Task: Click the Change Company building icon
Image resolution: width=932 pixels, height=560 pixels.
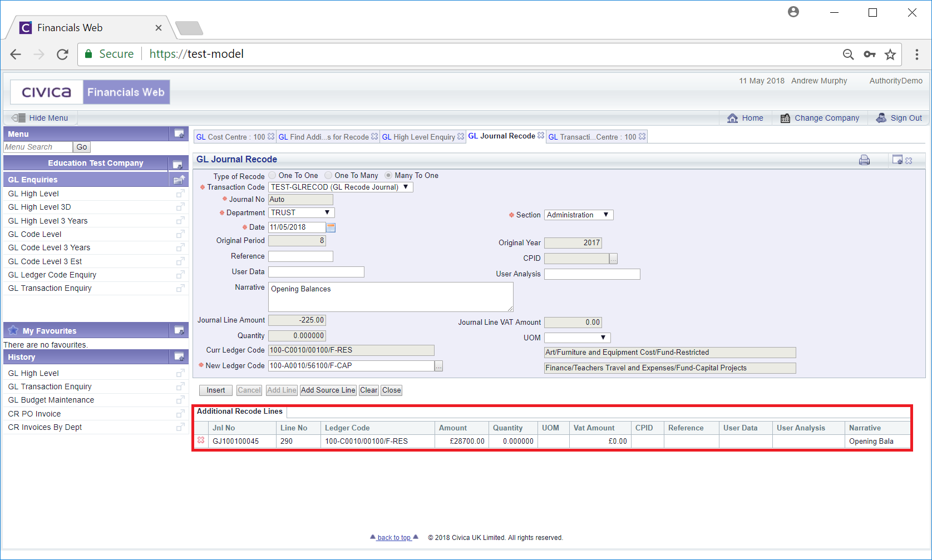Action: (785, 118)
